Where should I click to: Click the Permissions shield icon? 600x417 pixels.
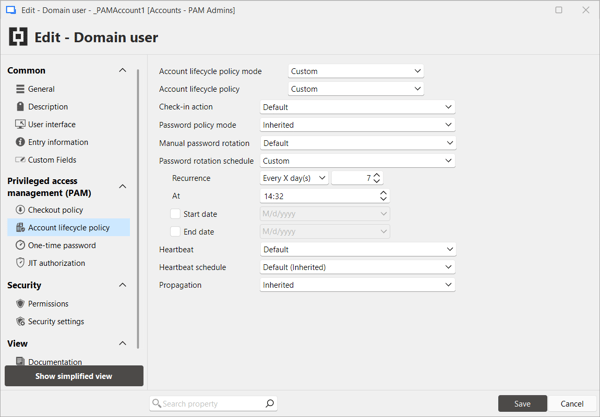pyautogui.click(x=20, y=303)
